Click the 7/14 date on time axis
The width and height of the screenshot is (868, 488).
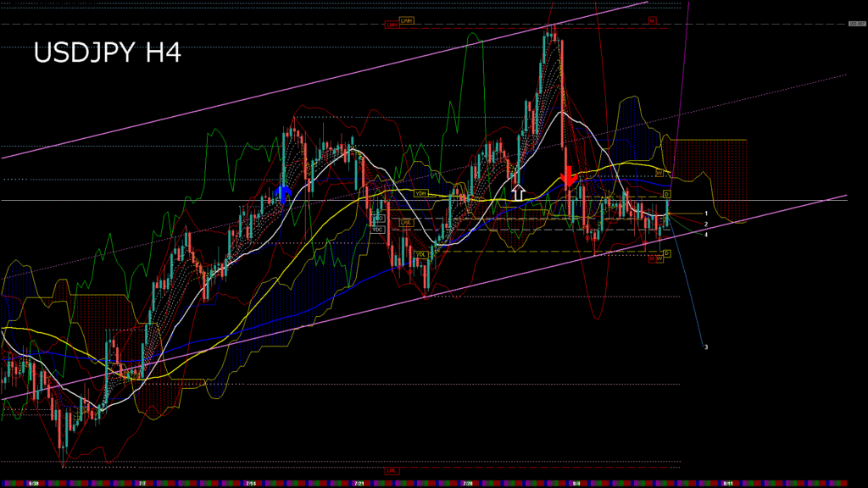[x=252, y=483]
